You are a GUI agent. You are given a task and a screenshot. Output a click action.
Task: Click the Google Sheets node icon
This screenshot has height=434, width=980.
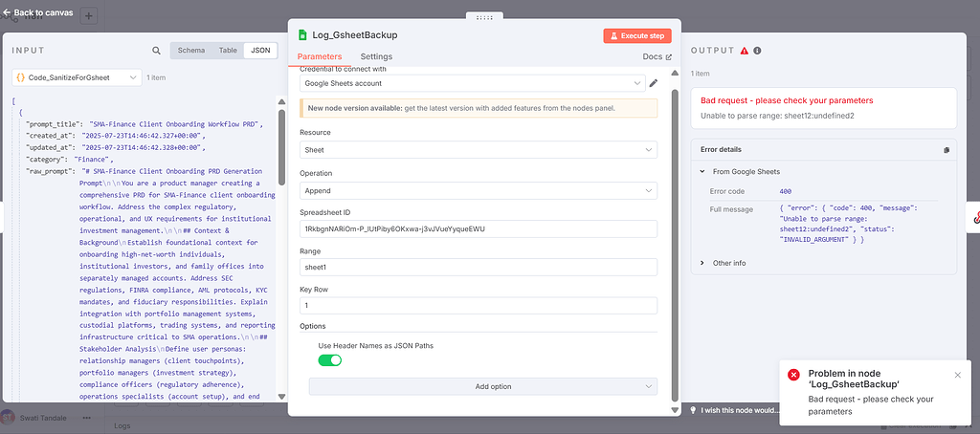(302, 35)
